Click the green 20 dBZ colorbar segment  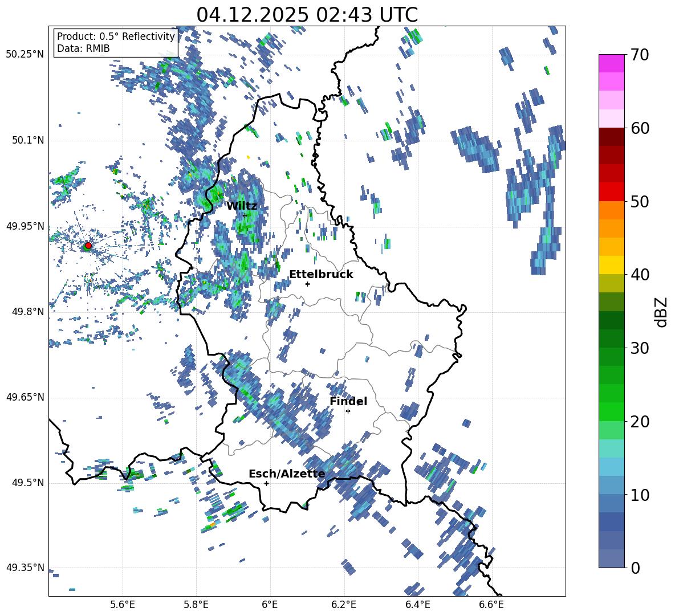click(x=611, y=411)
